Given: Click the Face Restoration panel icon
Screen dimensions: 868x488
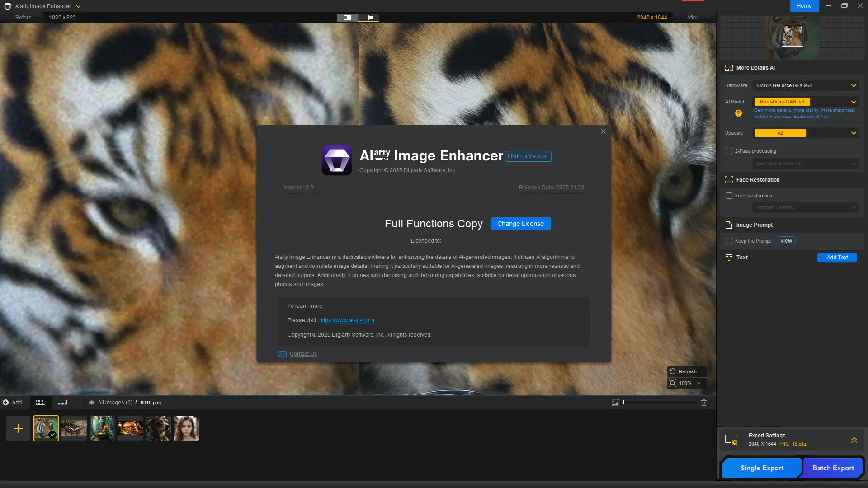Looking at the screenshot, I should [729, 179].
